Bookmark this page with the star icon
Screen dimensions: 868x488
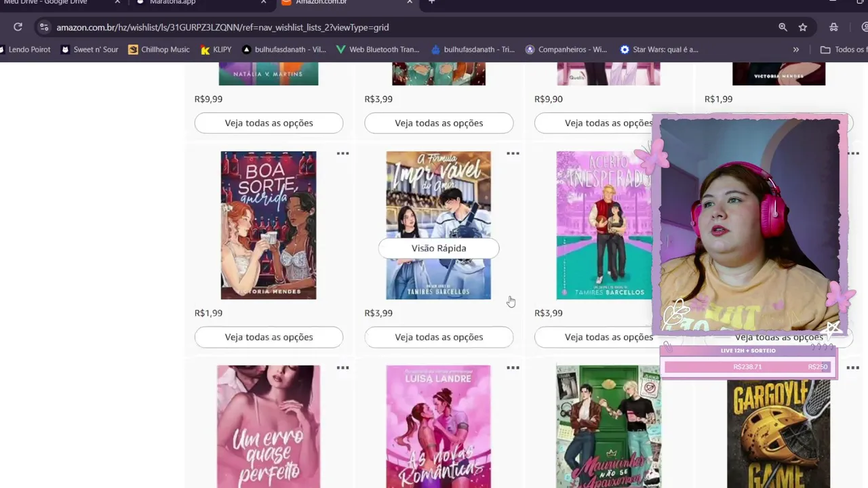(x=803, y=27)
